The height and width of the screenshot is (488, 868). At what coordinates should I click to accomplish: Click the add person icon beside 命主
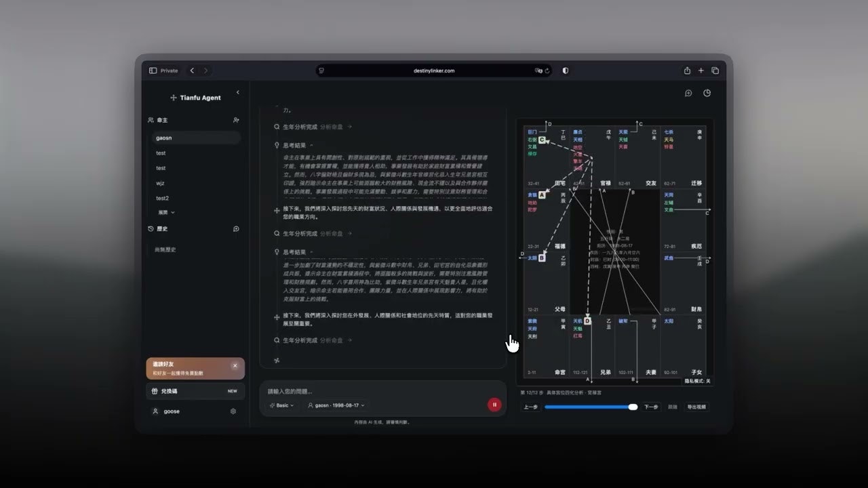[236, 120]
